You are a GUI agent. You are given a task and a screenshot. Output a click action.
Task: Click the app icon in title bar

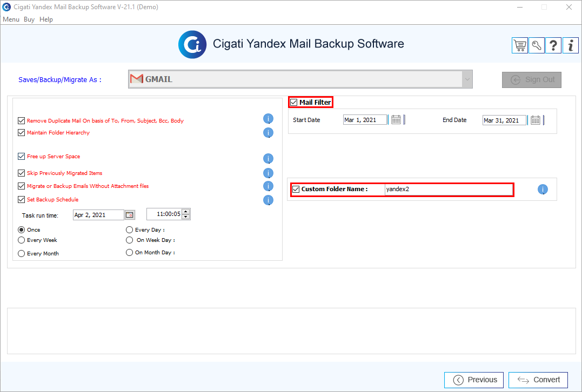[x=6, y=6]
